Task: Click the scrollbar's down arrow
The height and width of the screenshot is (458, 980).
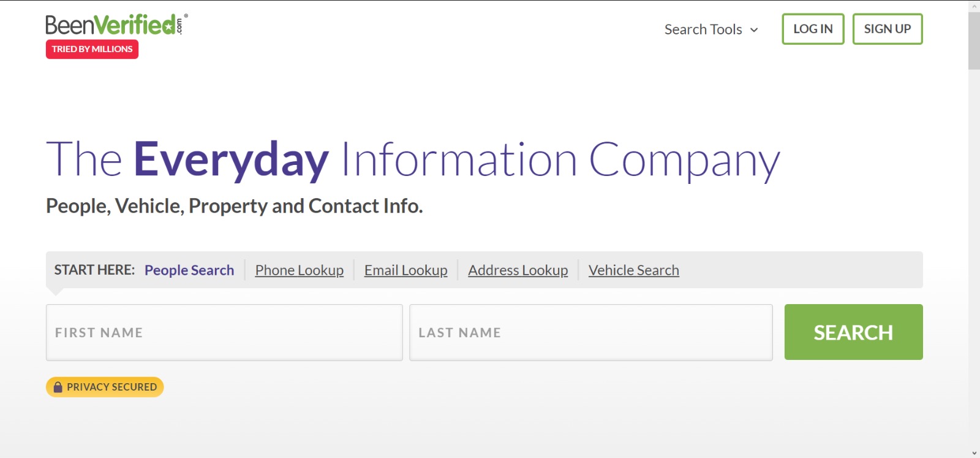Action: pyautogui.click(x=974, y=453)
